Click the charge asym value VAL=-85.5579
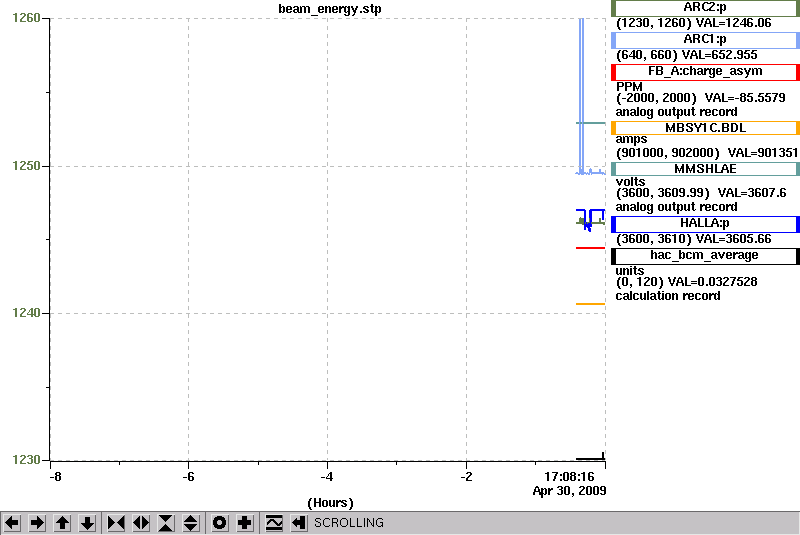 pyautogui.click(x=745, y=98)
